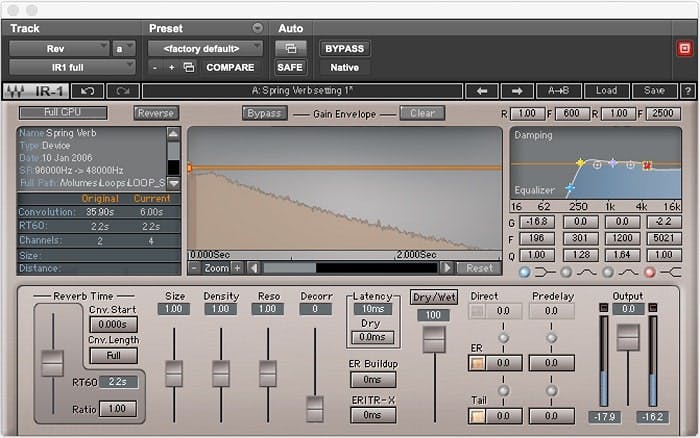Toggle the Gain Envelope Bypass button
Image resolution: width=700 pixels, height=438 pixels.
point(264,113)
